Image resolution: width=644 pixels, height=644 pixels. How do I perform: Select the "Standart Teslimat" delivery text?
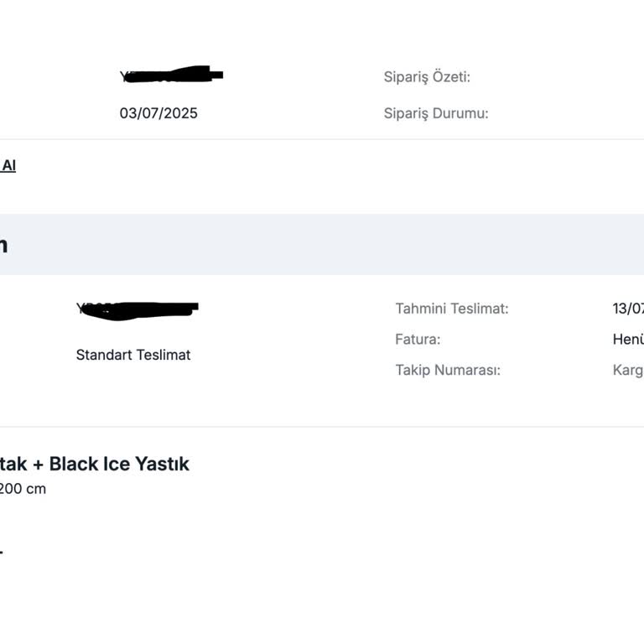pyautogui.click(x=133, y=355)
